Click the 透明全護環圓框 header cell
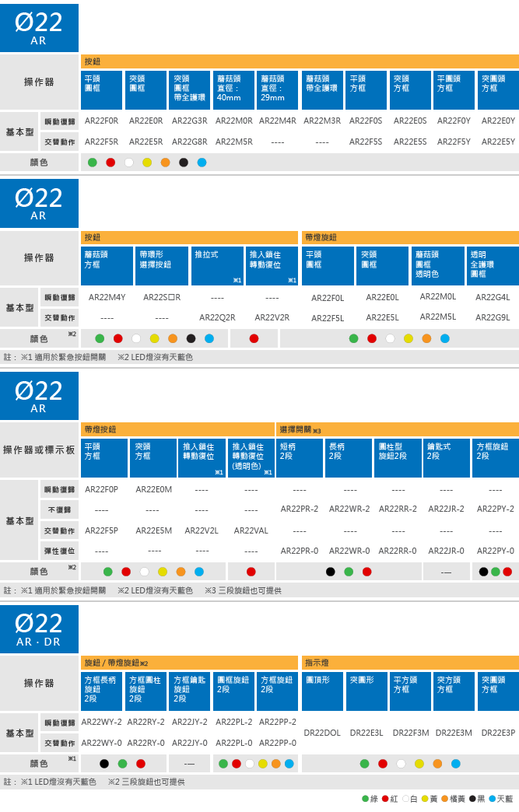Viewport: 519px width, 812px height. point(493,266)
